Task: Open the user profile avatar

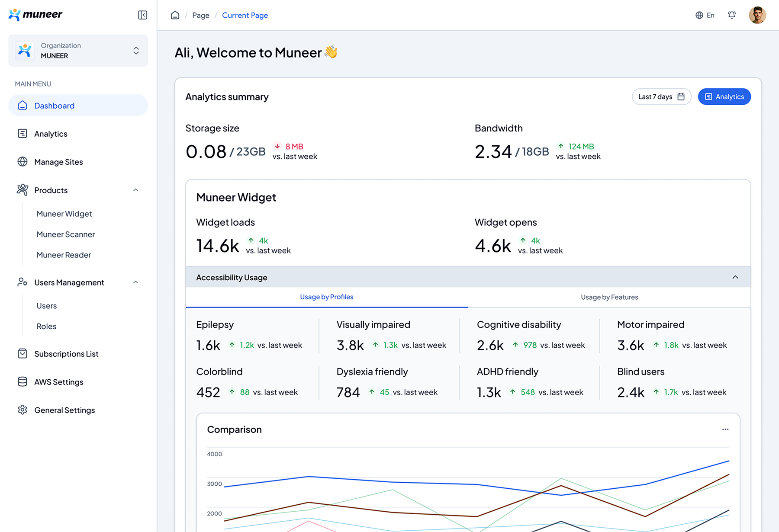Action: pos(757,15)
